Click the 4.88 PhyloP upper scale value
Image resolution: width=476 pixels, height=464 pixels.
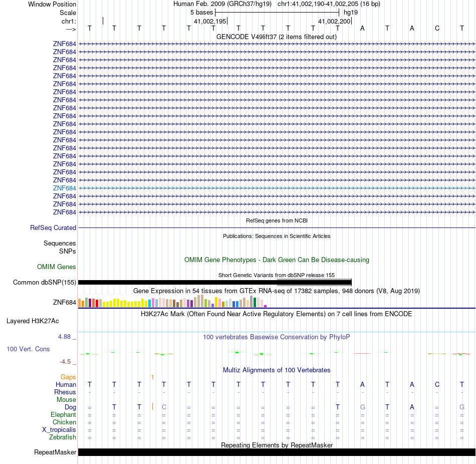(x=64, y=336)
